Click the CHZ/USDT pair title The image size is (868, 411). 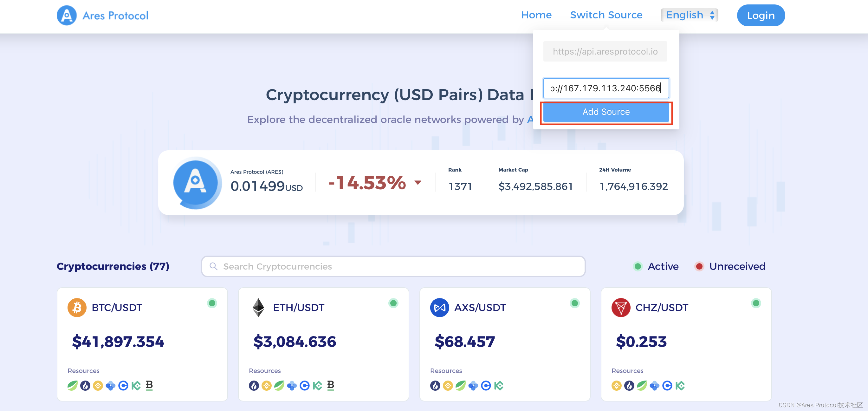tap(662, 308)
